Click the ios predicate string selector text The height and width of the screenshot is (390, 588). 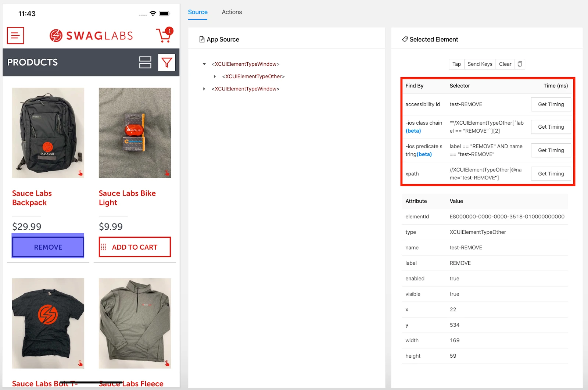486,150
